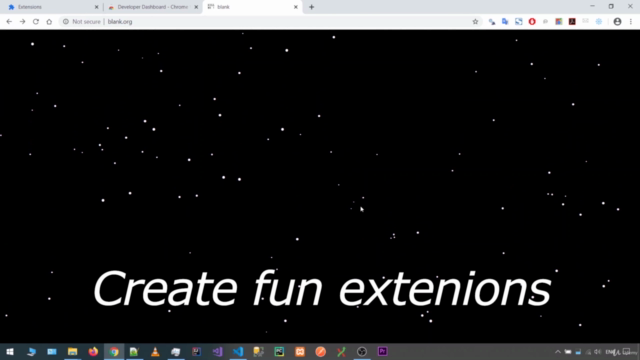Open the JetBrains IDE taskbar icon

[196, 351]
